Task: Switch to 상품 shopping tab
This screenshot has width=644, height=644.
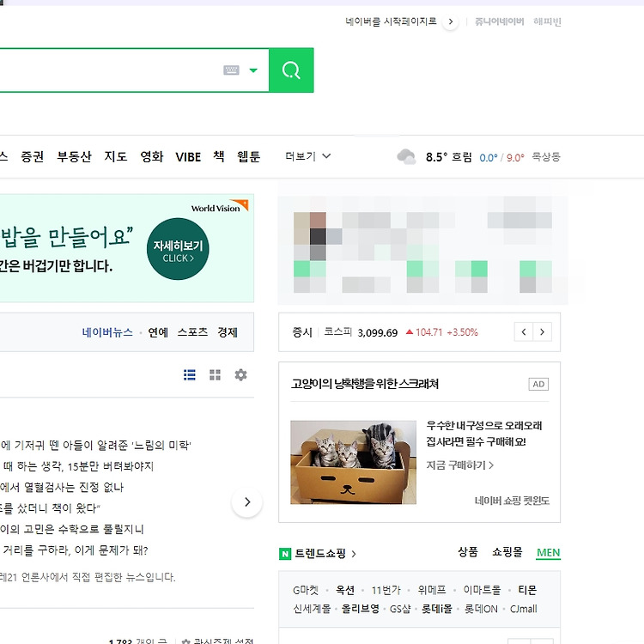Action: coord(468,552)
